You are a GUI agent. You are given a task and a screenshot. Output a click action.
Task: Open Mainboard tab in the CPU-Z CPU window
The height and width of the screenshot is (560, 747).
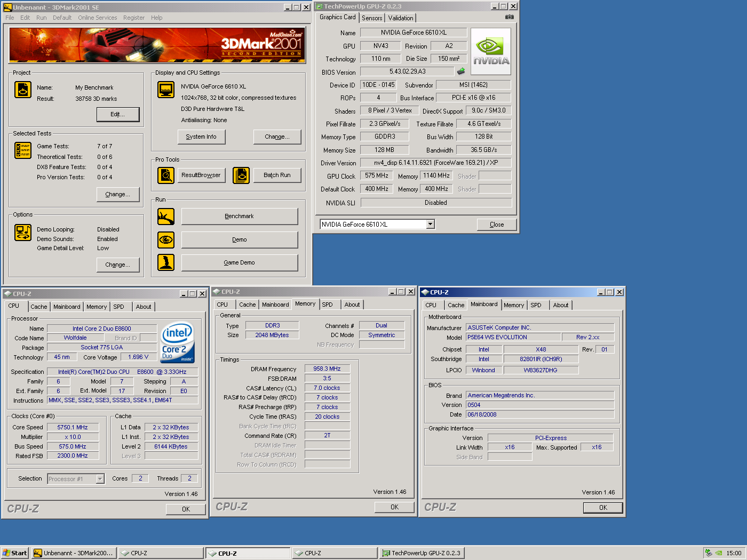tap(67, 307)
